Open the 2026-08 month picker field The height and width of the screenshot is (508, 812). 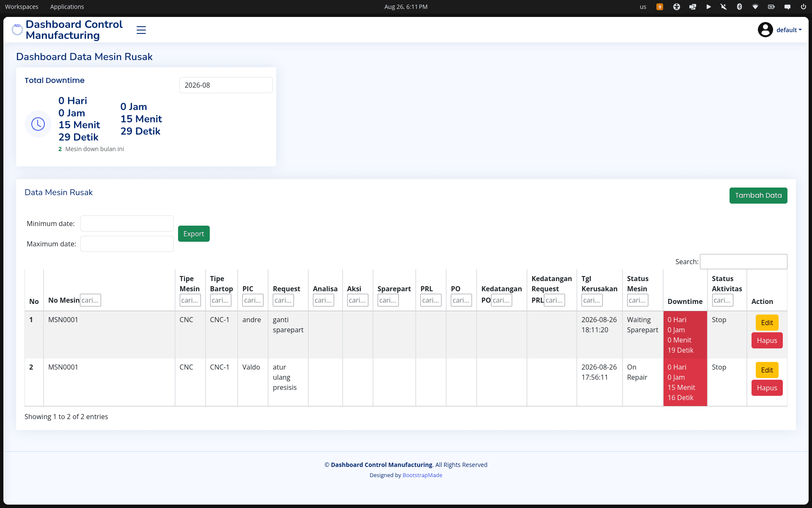point(226,85)
